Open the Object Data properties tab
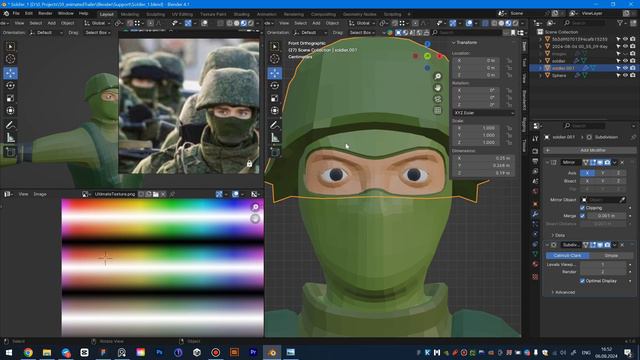Screen dimensions: 640x360 click(x=535, y=254)
